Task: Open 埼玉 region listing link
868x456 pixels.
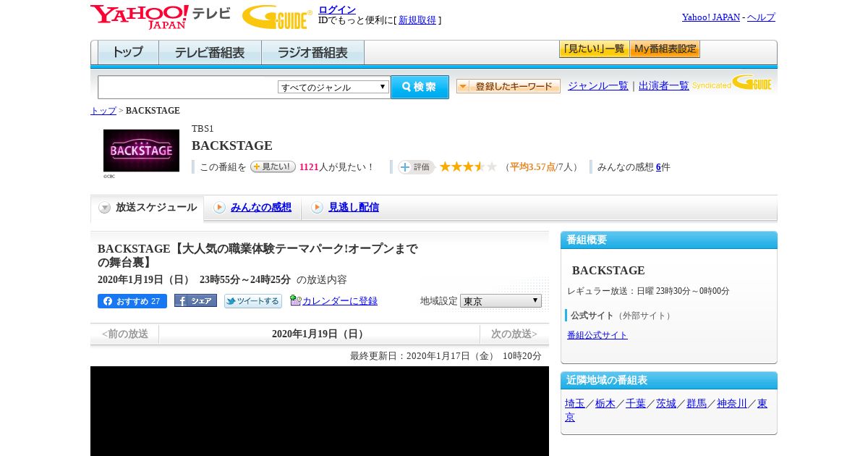Action: 575,403
